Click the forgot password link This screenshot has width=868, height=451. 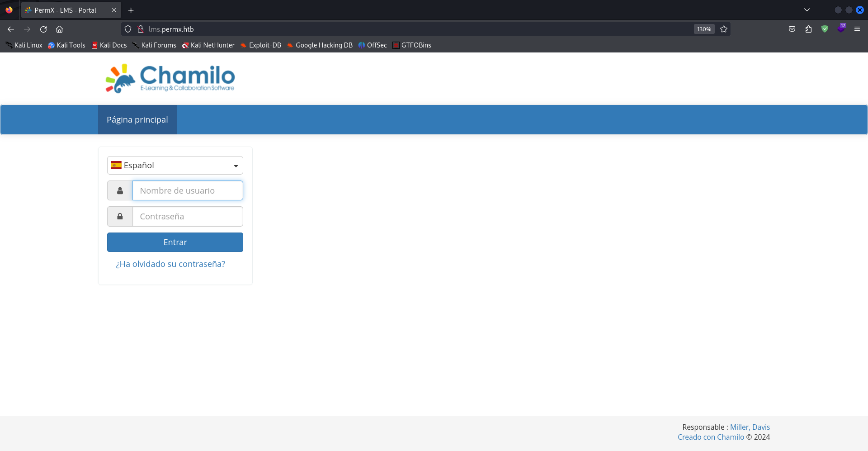[170, 264]
